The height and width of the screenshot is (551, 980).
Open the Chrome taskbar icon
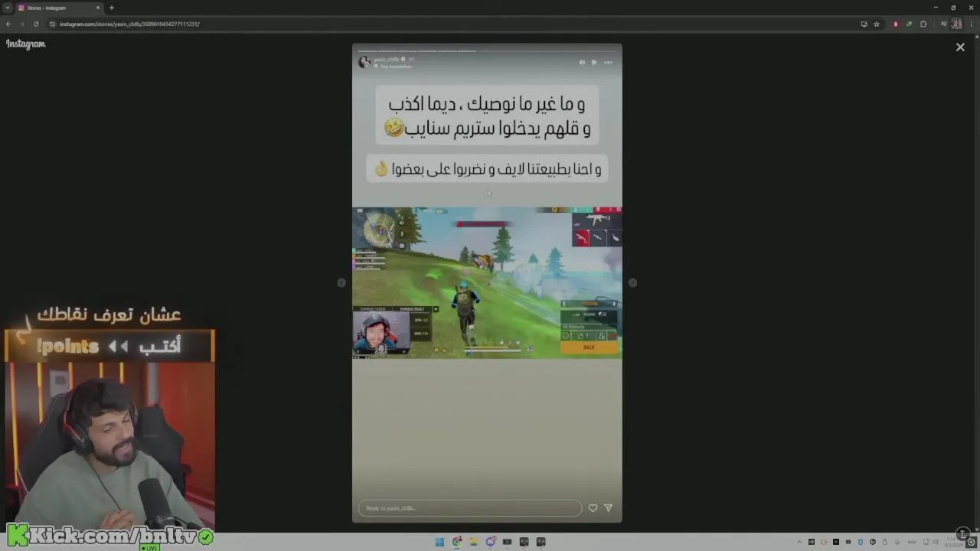(x=457, y=542)
